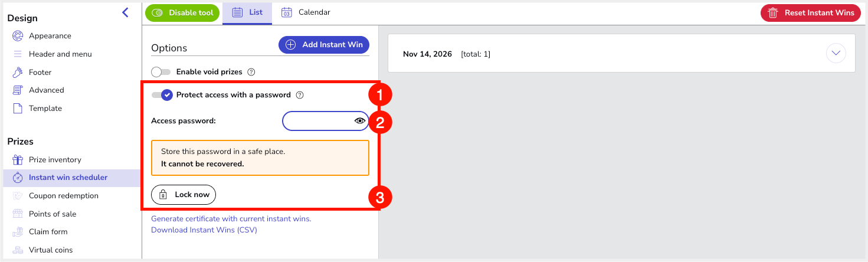Click the Lock now button
The image size is (868, 262).
pos(184,194)
